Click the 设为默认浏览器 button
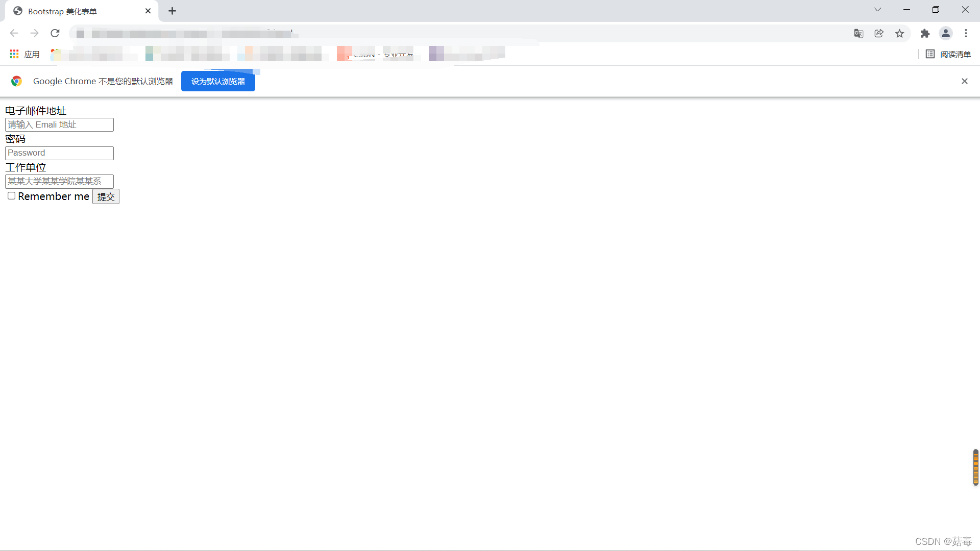 (x=218, y=82)
